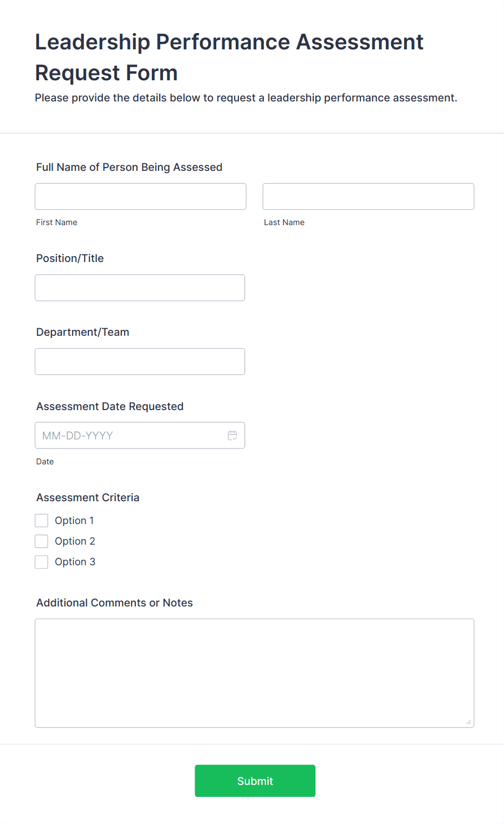Click the Position/Title input box
Screen dimensions: 504x824
point(140,288)
